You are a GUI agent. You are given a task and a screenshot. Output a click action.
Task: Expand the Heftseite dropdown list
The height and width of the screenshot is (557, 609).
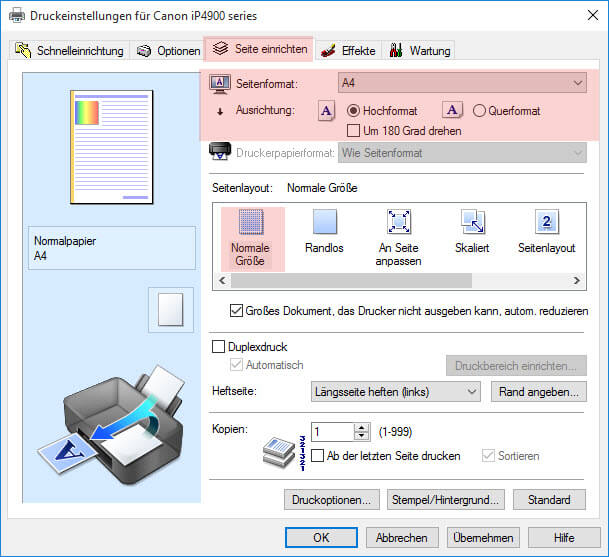395,392
